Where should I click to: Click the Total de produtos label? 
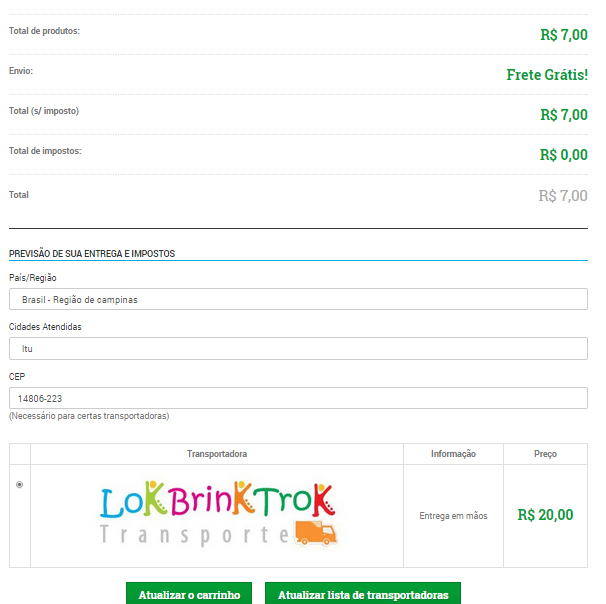(44, 31)
